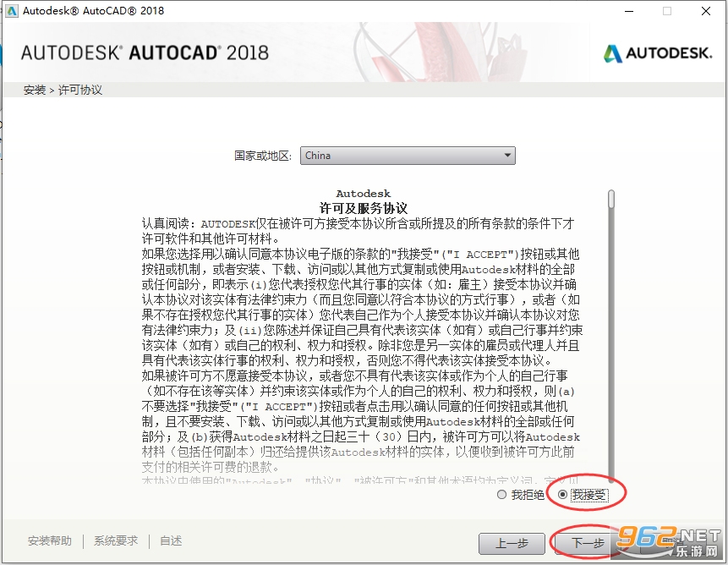The image size is (728, 565).
Task: Click the 安装 > 许可协议 breadcrumb text
Action: [x=63, y=90]
